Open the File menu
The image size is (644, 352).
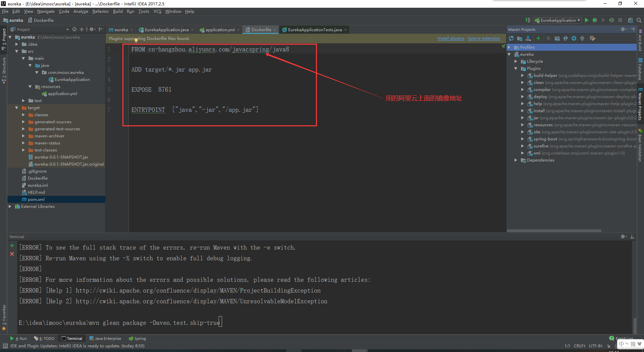click(x=5, y=11)
